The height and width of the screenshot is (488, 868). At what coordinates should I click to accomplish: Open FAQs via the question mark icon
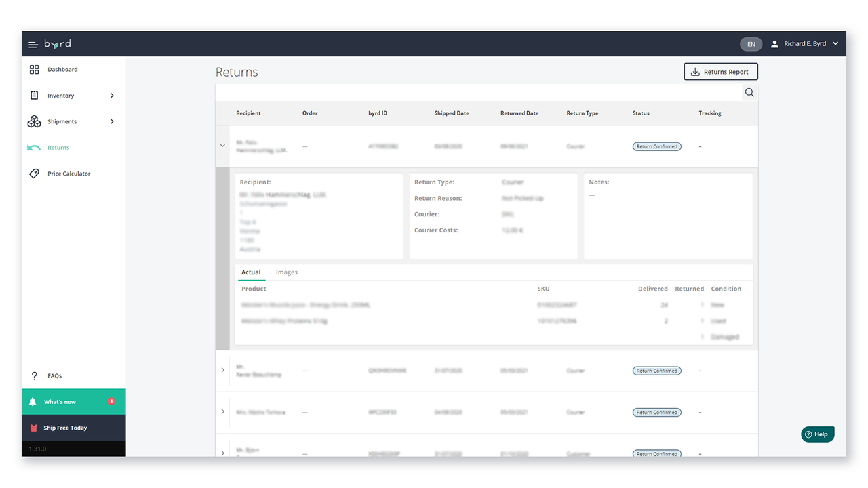pos(35,375)
